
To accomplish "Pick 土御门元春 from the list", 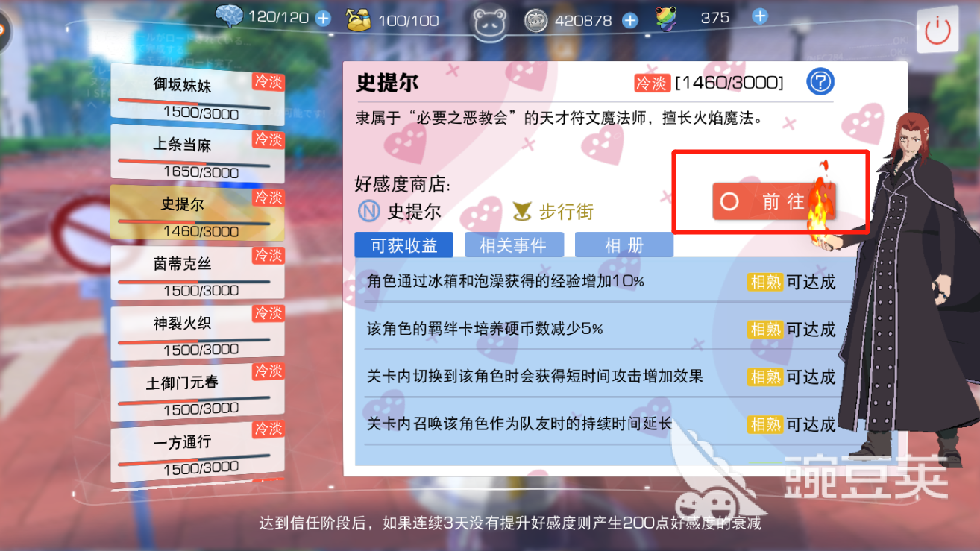I will click(x=198, y=391).
